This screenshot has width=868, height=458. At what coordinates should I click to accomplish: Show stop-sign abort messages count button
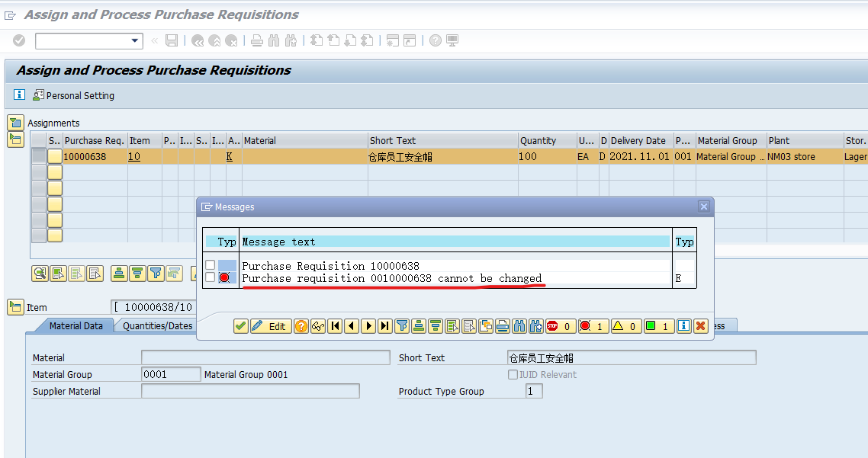point(560,326)
